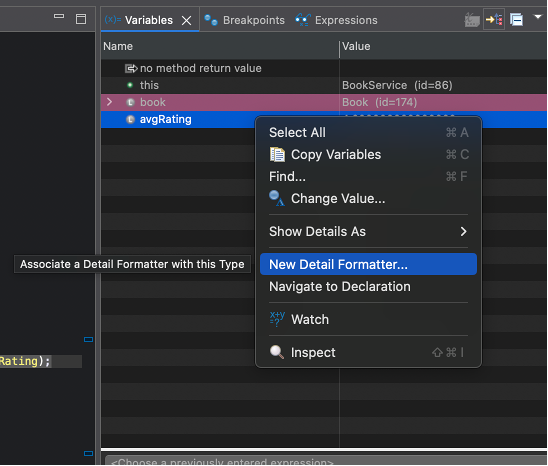Choose Navigate to Declaration

tap(368, 287)
